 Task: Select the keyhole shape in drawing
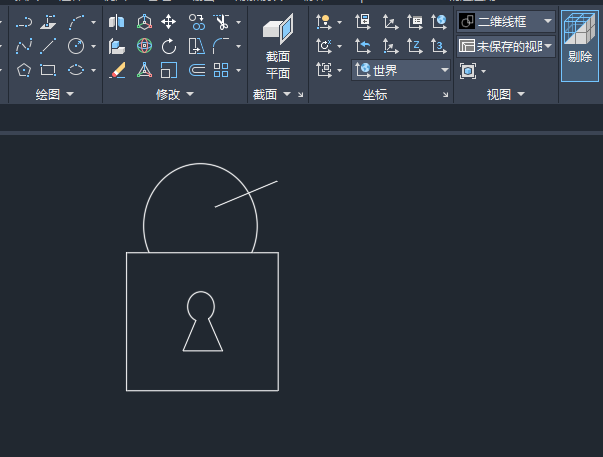point(203,351)
